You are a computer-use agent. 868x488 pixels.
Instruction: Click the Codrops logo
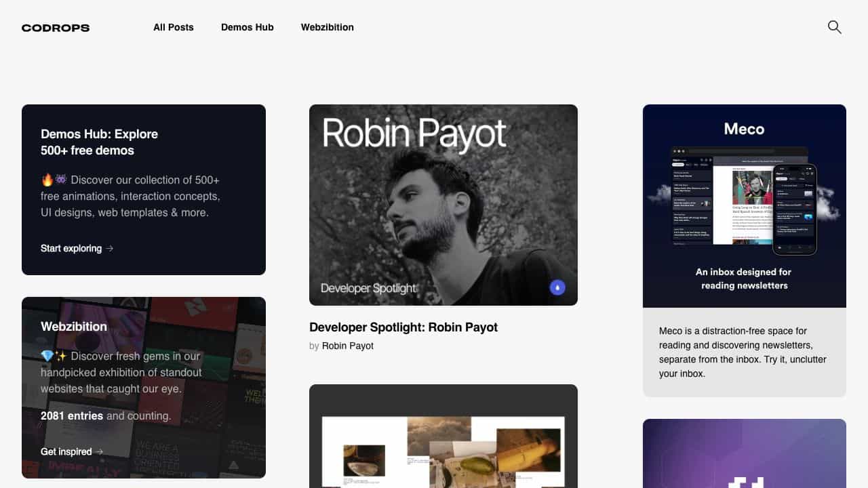pos(56,28)
